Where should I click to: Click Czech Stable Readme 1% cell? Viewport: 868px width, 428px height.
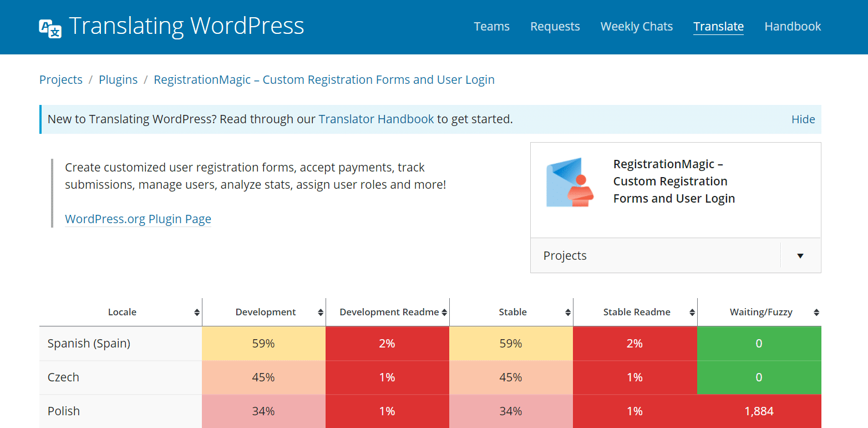coord(634,377)
